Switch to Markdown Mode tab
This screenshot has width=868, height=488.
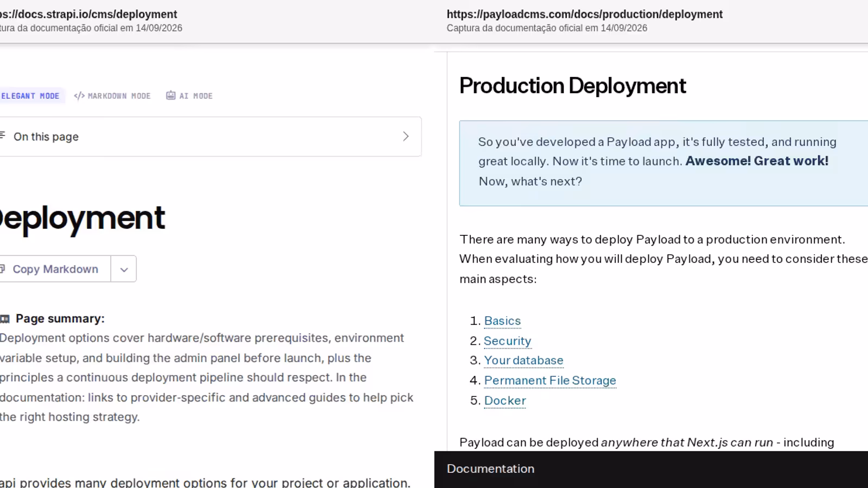pyautogui.click(x=112, y=96)
